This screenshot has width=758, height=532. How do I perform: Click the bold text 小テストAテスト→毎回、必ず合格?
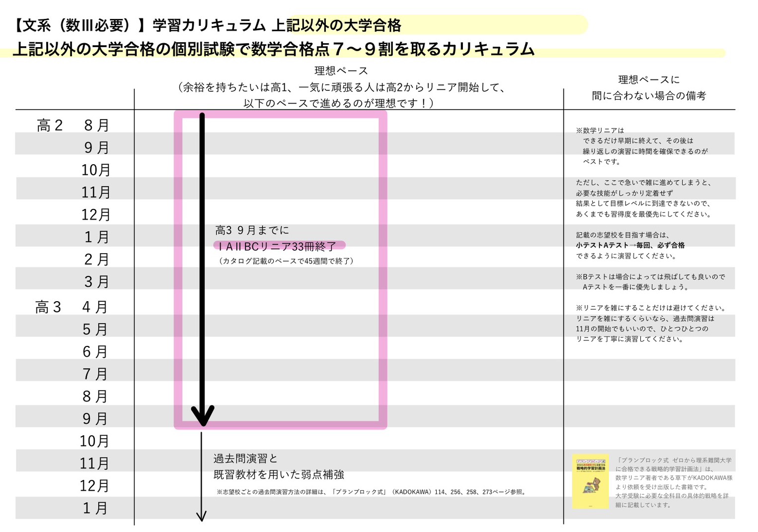[630, 245]
